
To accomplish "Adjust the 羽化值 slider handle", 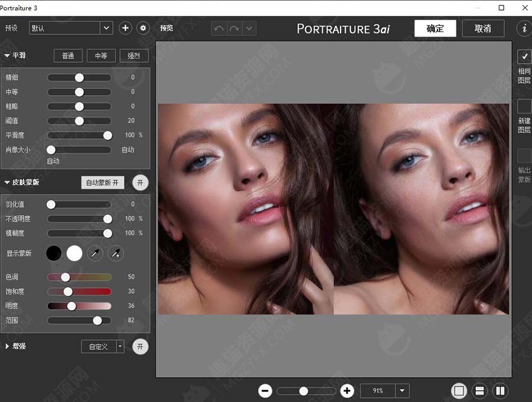I will click(51, 204).
